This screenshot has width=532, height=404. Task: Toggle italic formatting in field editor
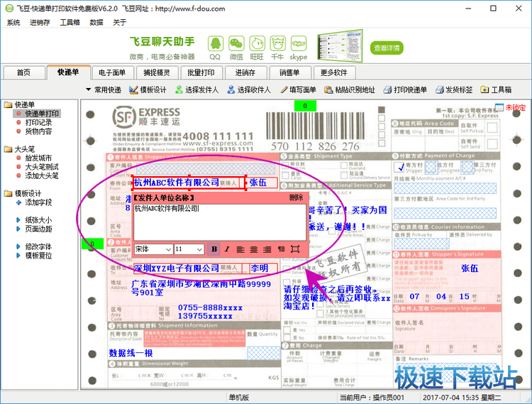[227, 249]
